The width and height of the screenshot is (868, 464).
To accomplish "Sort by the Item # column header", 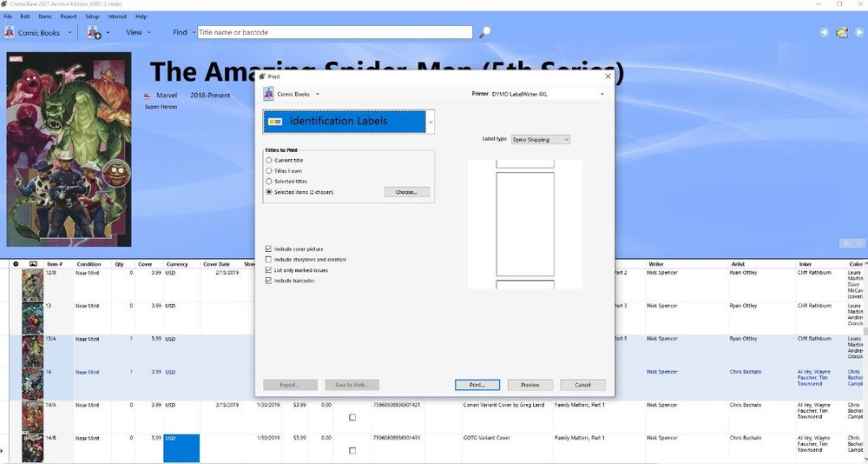I will pos(55,264).
